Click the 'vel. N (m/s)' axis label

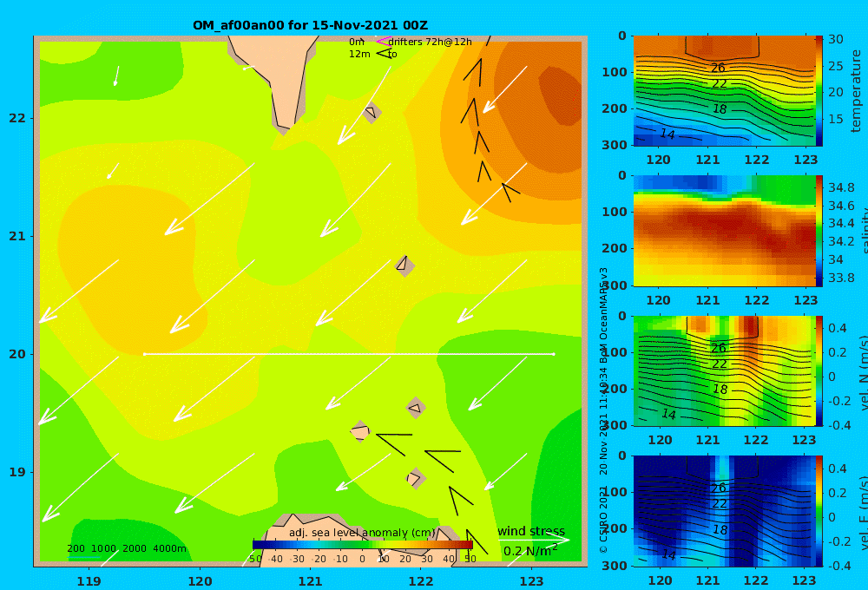click(863, 372)
